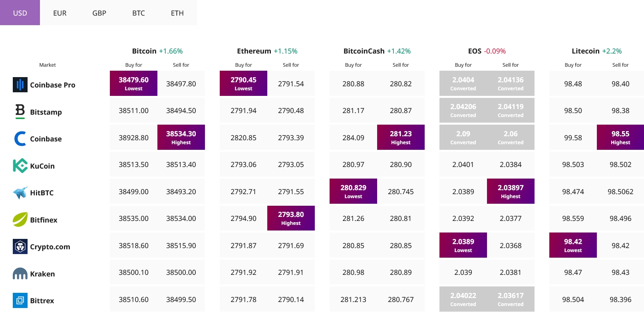Click converted EOS buy price 2.0404
Screen dimensions: 644x312
[463, 83]
